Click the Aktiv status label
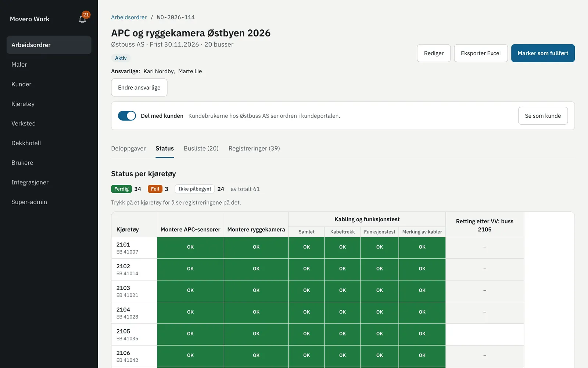 (121, 58)
